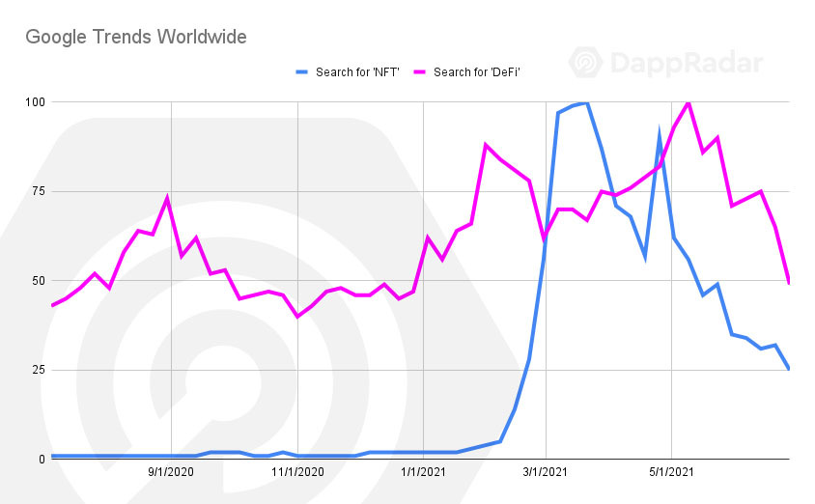Image resolution: width=815 pixels, height=504 pixels.
Task: Select the Search for 'NFT' legend label
Action: click(357, 72)
